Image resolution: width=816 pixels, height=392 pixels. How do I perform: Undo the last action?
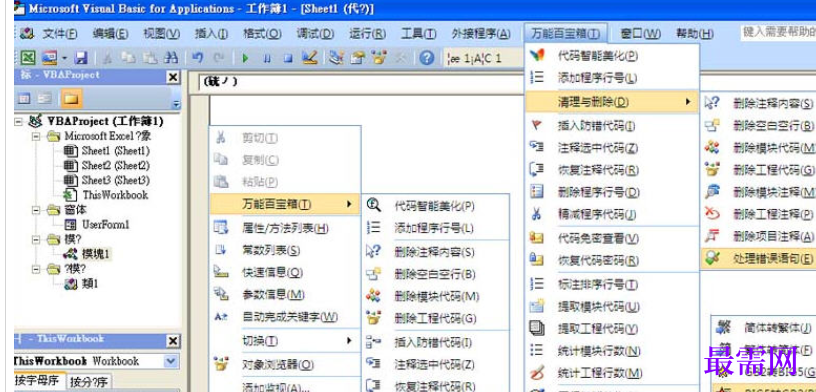point(197,57)
